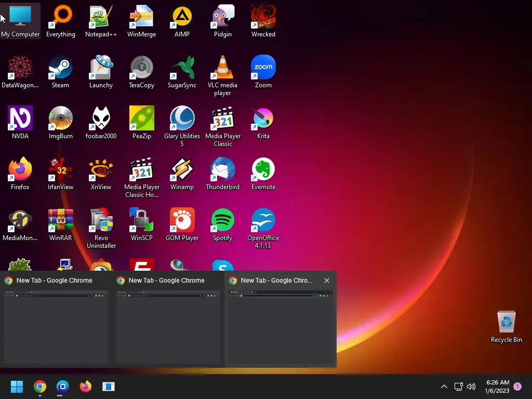
Task: Click the Media Player Classic icon
Action: 223,127
